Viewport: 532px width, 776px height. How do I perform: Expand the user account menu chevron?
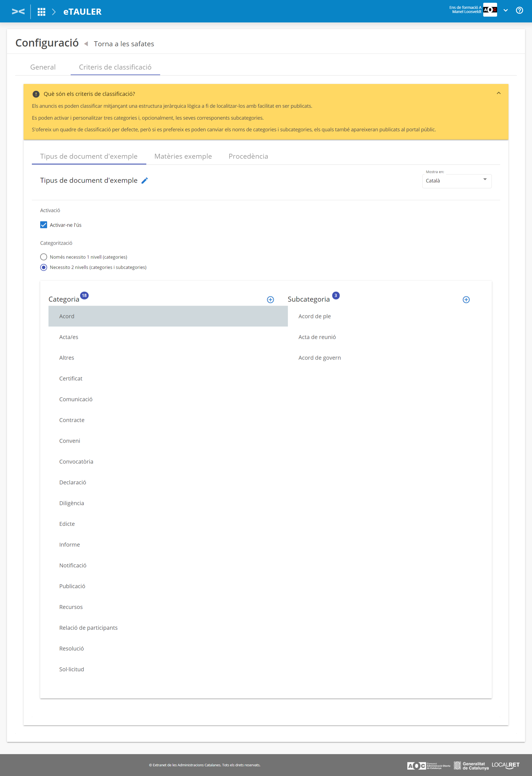(506, 10)
